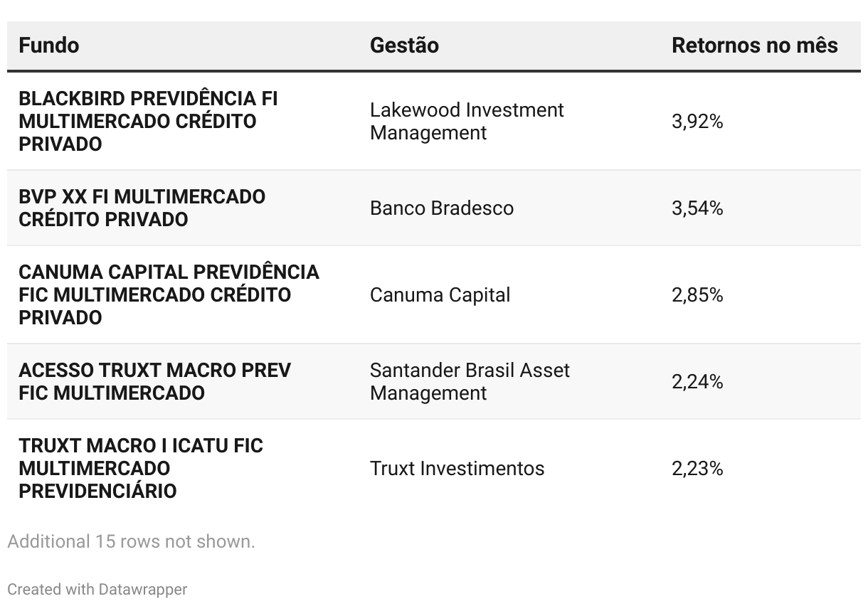Select ACESSO TRUXT MACRO PREV fund
This screenshot has height=606, width=868.
point(154,381)
